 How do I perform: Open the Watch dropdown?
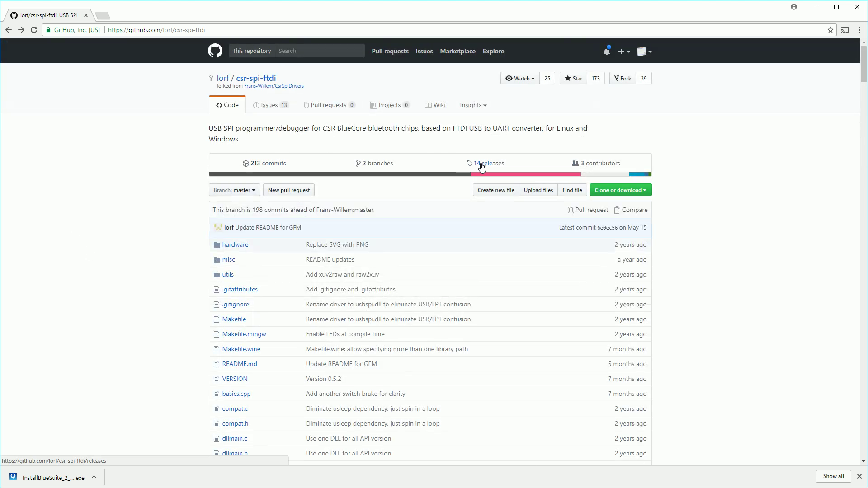point(520,78)
